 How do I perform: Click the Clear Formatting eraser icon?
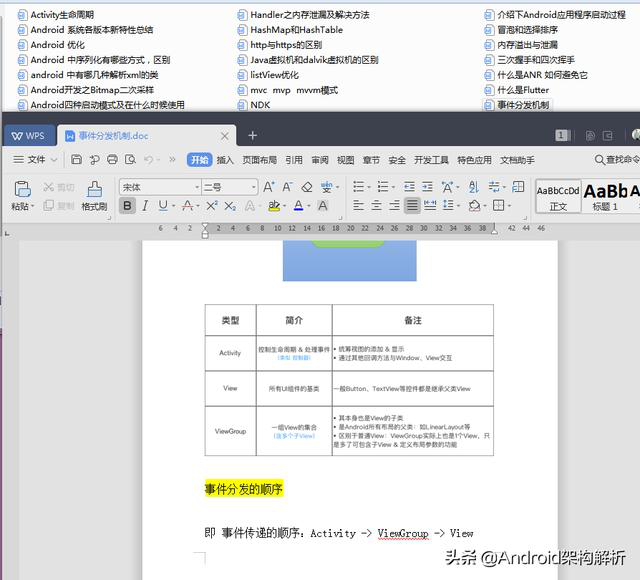click(307, 187)
